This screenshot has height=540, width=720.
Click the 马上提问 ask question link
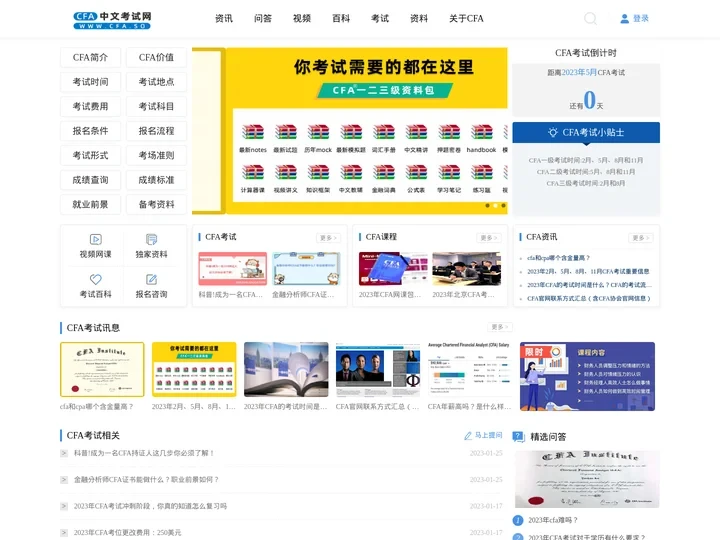pos(488,435)
